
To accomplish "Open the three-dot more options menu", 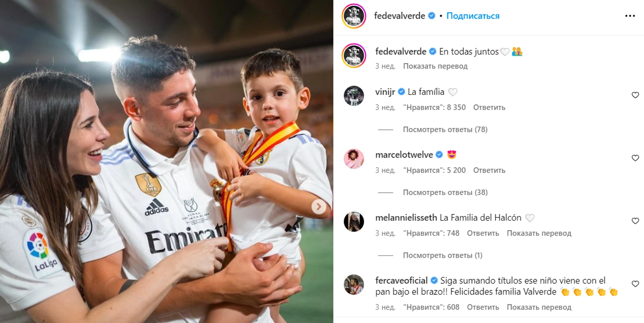I will [630, 16].
